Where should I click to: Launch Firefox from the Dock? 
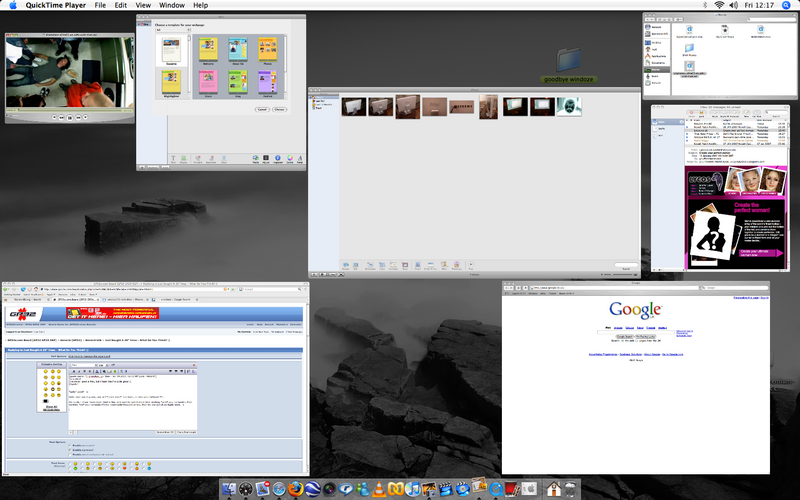pyautogui.click(x=297, y=489)
